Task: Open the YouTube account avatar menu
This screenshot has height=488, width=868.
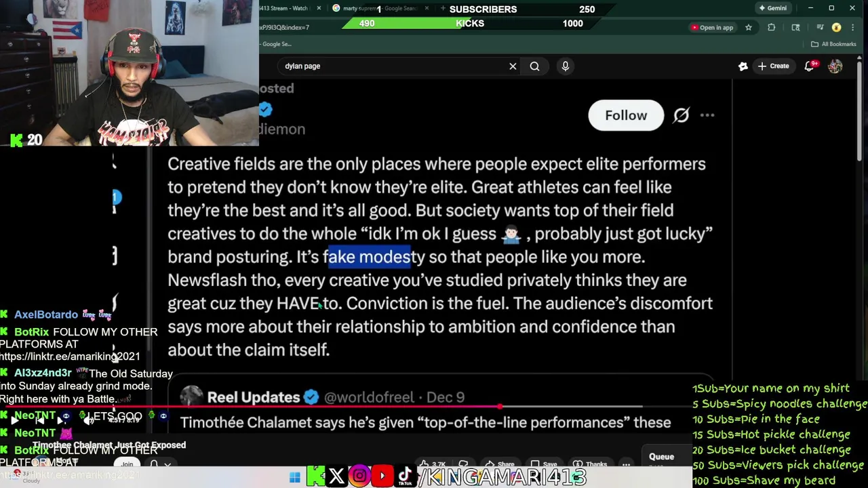Action: point(835,66)
